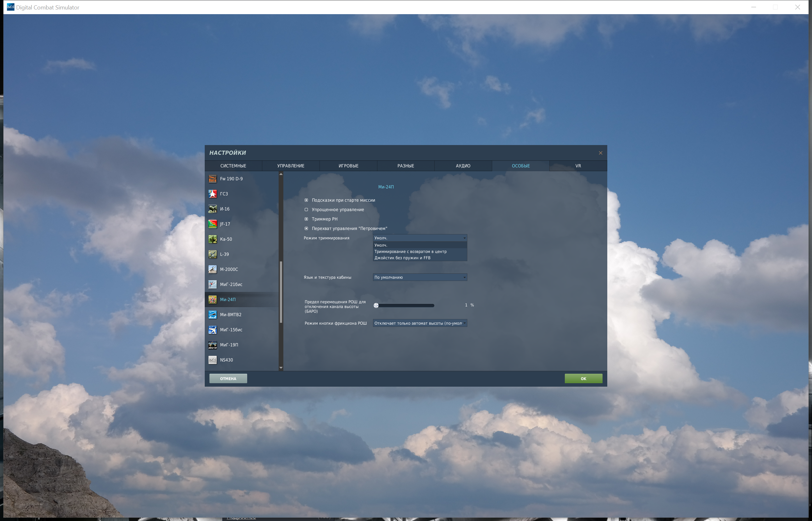
Task: Click the МиГ-21бис module icon
Action: click(212, 284)
